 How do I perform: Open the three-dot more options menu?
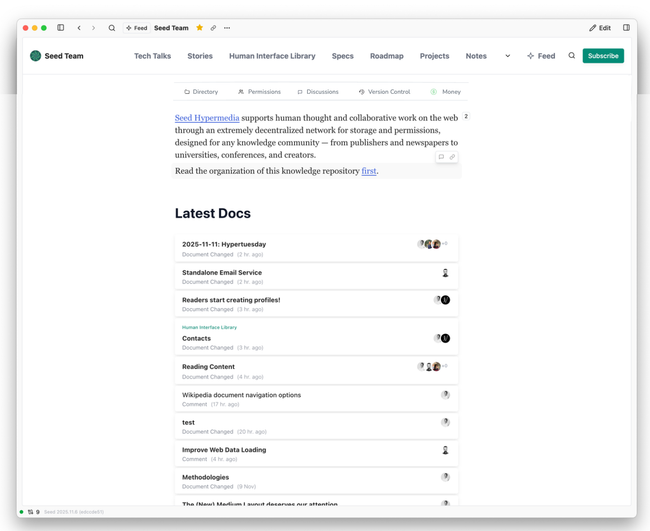coord(227,28)
